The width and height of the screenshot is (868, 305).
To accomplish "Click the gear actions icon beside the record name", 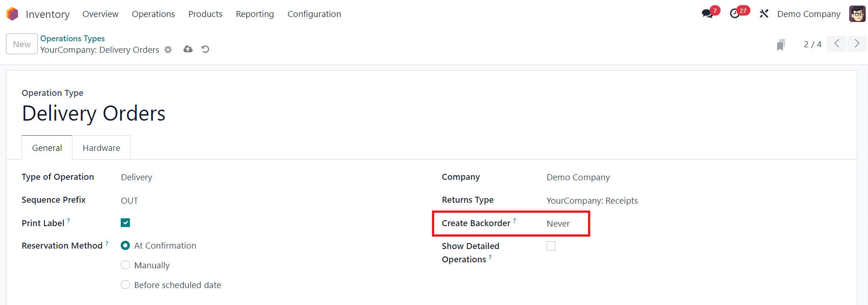I will click(168, 50).
